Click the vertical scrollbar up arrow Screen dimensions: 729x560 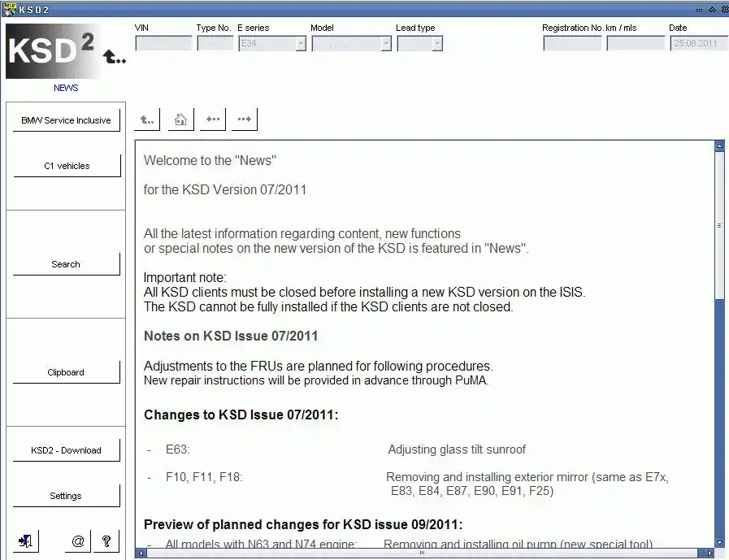[720, 146]
